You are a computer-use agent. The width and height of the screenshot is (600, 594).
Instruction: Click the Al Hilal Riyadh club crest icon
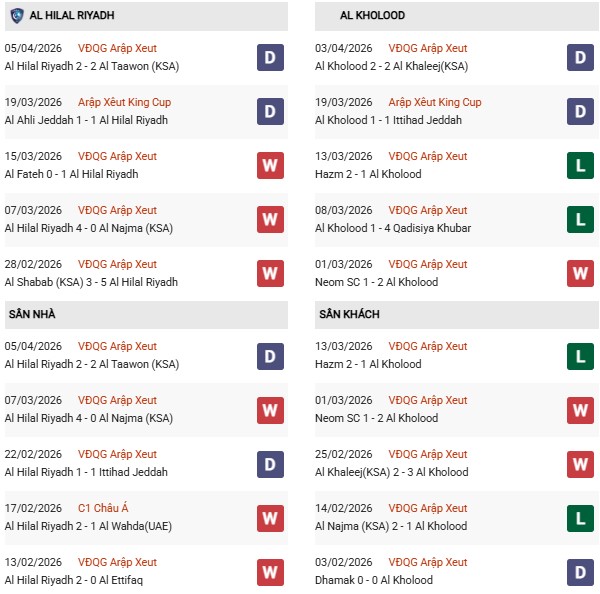tap(16, 16)
